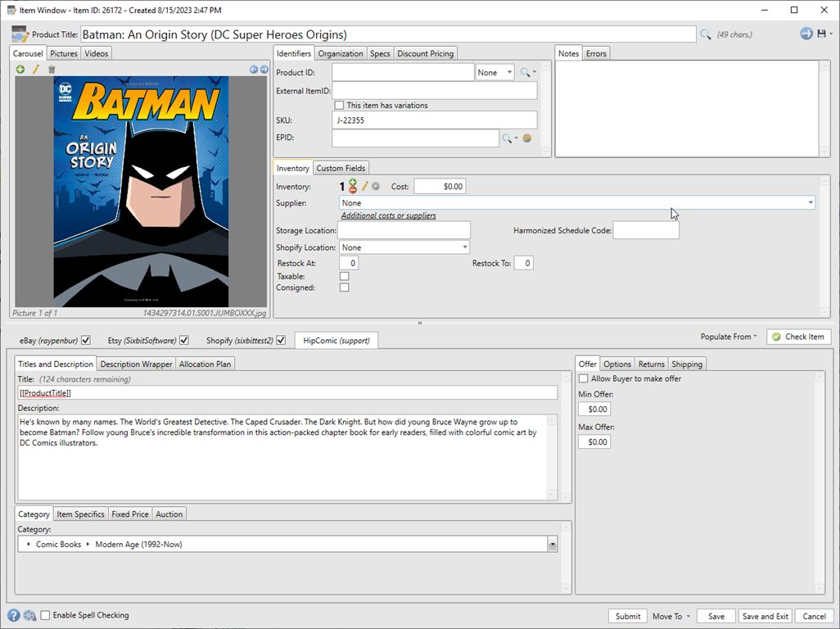The height and width of the screenshot is (629, 840).
Task: Open the save icon dropdown arrow
Action: [x=831, y=34]
